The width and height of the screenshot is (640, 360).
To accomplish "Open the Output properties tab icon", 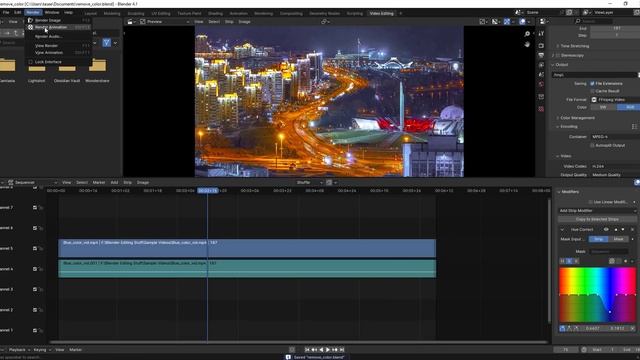I will point(541,55).
